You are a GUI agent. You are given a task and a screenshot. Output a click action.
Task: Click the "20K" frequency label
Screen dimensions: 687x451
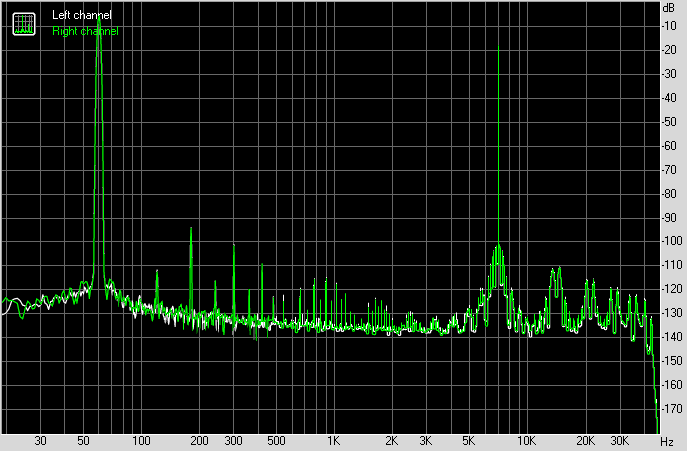click(585, 440)
